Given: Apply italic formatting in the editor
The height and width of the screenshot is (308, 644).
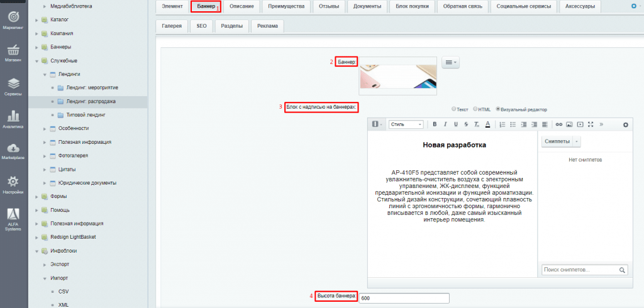Looking at the screenshot, I should click(445, 124).
